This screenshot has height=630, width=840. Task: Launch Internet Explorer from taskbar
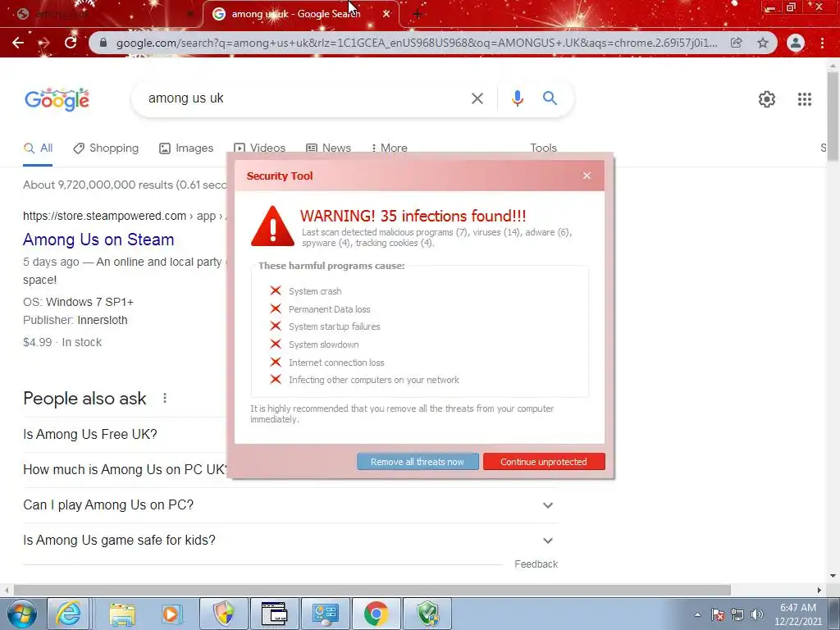click(69, 614)
